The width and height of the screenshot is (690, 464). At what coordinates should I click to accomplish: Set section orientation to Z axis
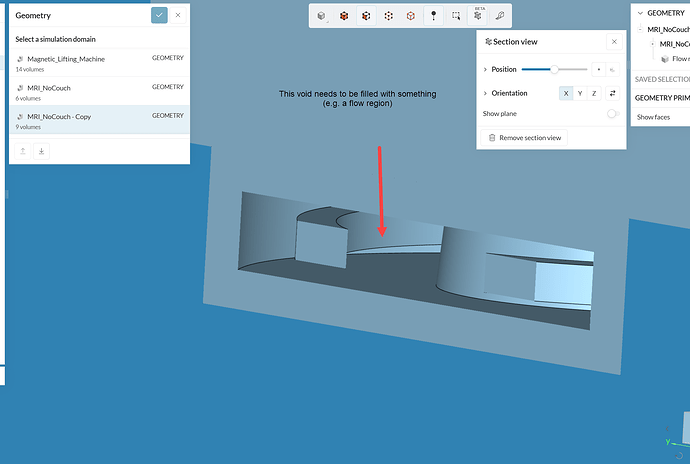pos(594,93)
